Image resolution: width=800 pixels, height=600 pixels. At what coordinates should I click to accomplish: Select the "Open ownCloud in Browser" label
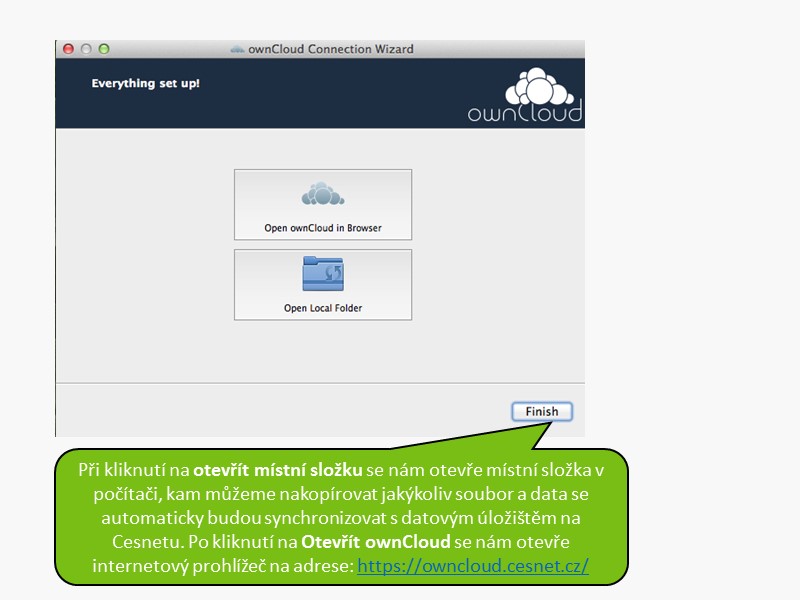pos(322,228)
